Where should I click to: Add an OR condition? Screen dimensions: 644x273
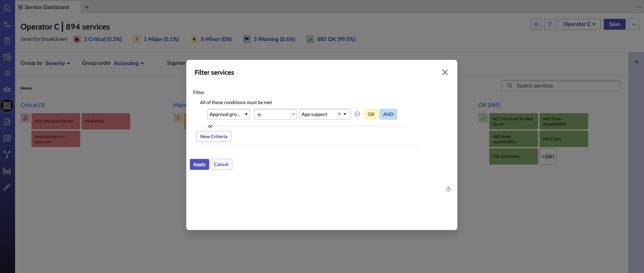point(371,114)
